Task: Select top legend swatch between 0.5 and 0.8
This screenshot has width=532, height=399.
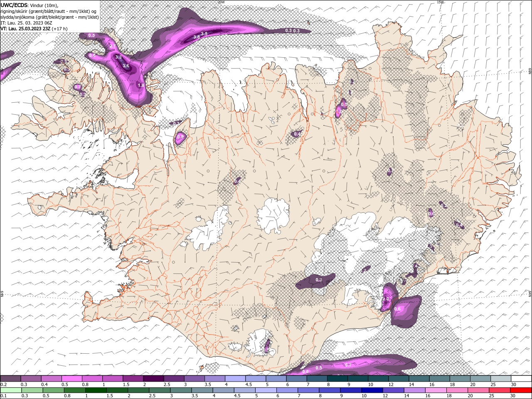Action: (x=71, y=379)
